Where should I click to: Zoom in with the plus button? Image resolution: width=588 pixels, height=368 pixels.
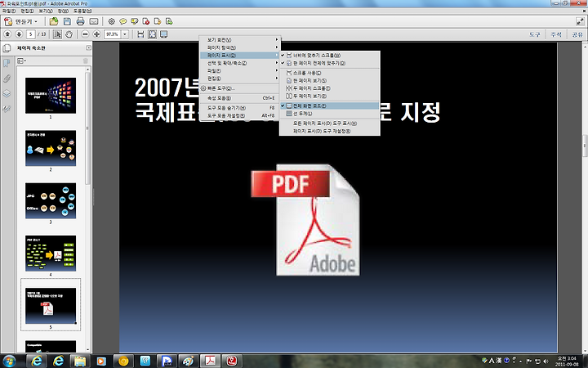click(96, 34)
